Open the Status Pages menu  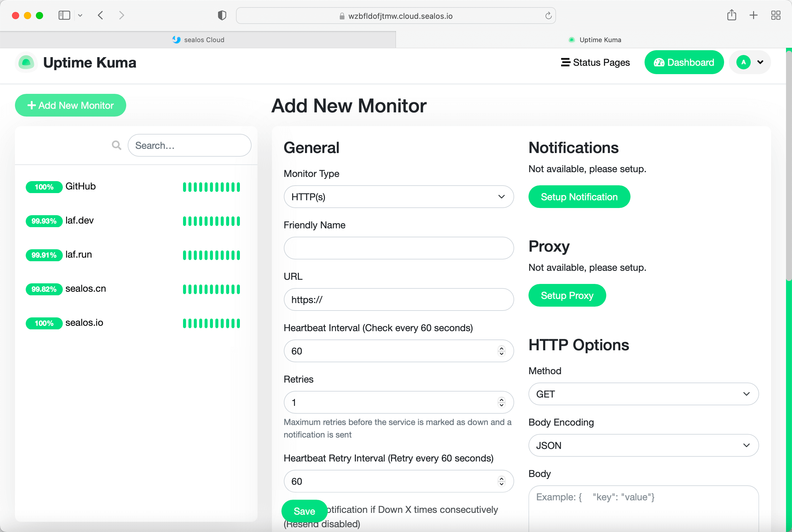(x=595, y=62)
